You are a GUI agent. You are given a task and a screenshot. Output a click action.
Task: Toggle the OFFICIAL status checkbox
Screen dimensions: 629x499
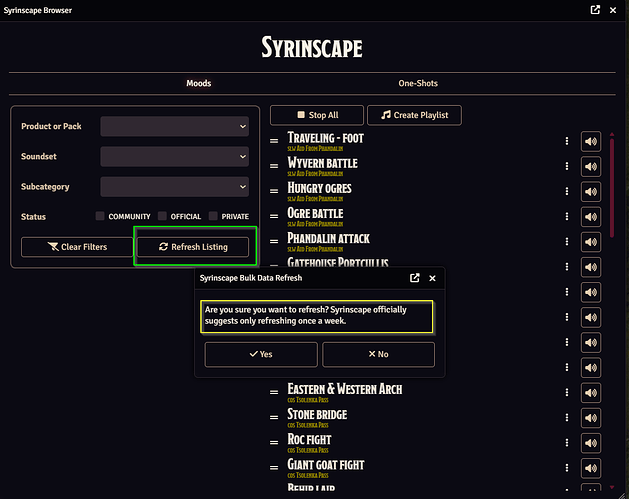[x=162, y=216]
